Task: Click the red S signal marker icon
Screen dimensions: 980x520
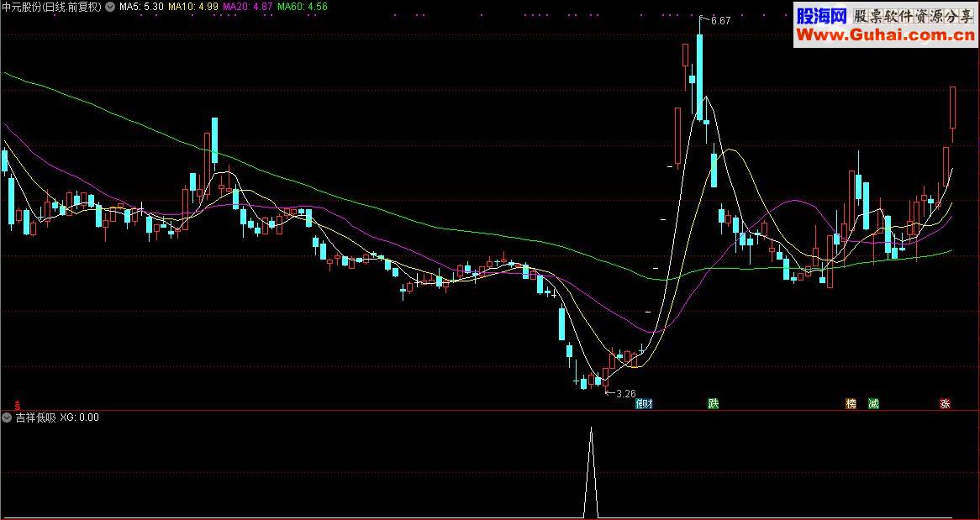Action: [x=18, y=404]
